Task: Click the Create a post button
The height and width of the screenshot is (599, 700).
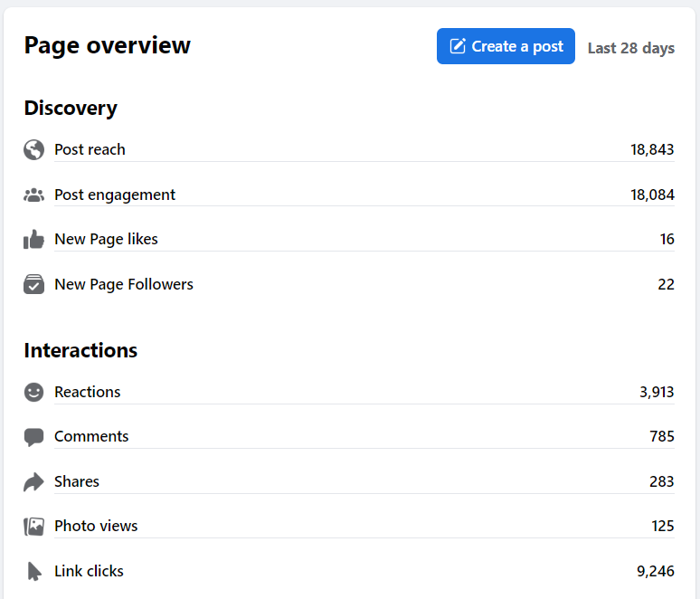Action: (x=506, y=46)
